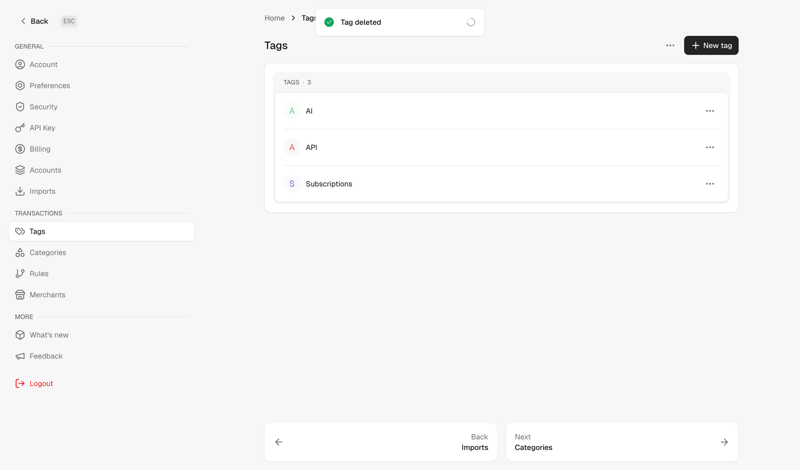Image resolution: width=800 pixels, height=470 pixels.
Task: Click the Billing dollar icon
Action: coord(20,149)
